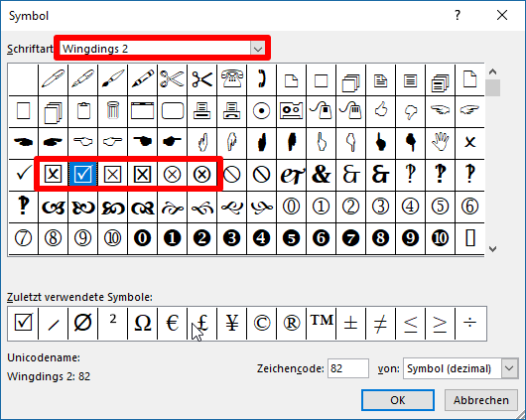Choose the interrobang symbol in the fifth row
Viewport: 526px width, 420px height.
(23, 206)
